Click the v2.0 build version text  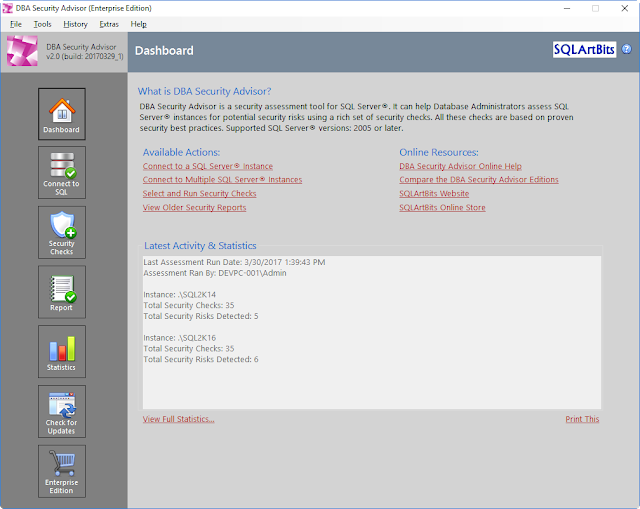point(84,56)
